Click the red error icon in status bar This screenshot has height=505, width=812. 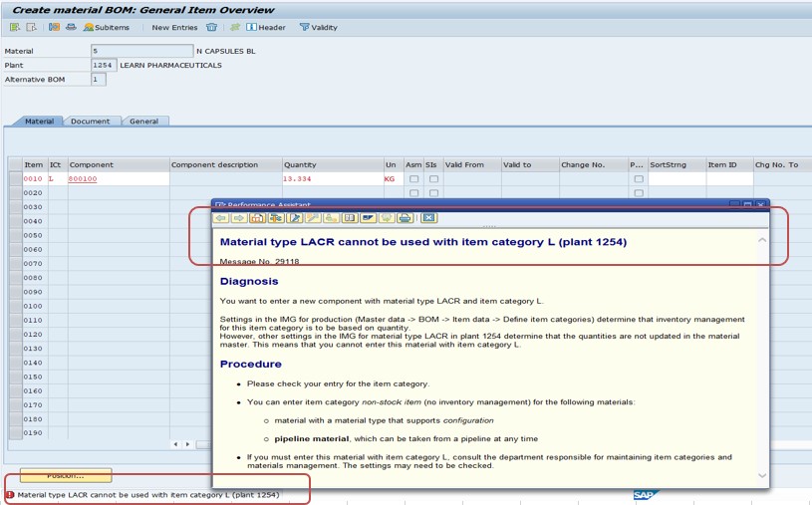click(x=10, y=495)
